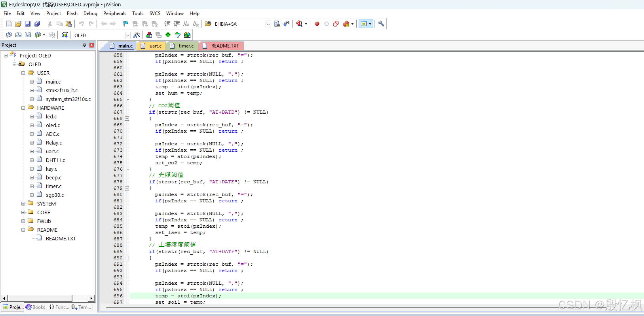This screenshot has height=316, width=644.
Task: Select oled.c in the project tree
Action: (x=53, y=125)
